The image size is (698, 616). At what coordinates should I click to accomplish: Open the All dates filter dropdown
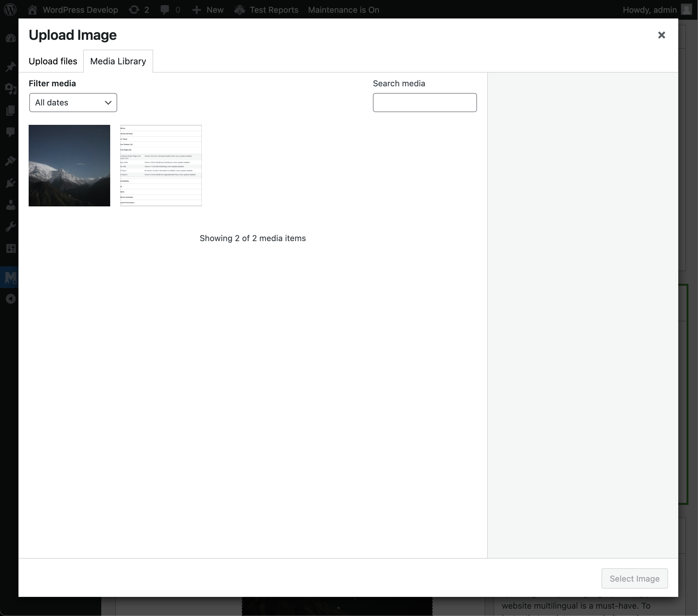pyautogui.click(x=73, y=103)
